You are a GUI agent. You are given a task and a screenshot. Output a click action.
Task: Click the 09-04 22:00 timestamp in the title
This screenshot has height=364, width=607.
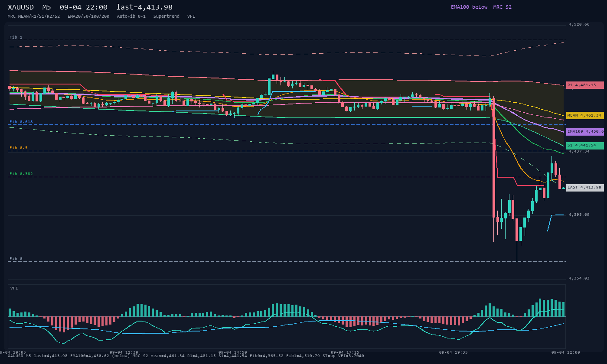pyautogui.click(x=84, y=7)
